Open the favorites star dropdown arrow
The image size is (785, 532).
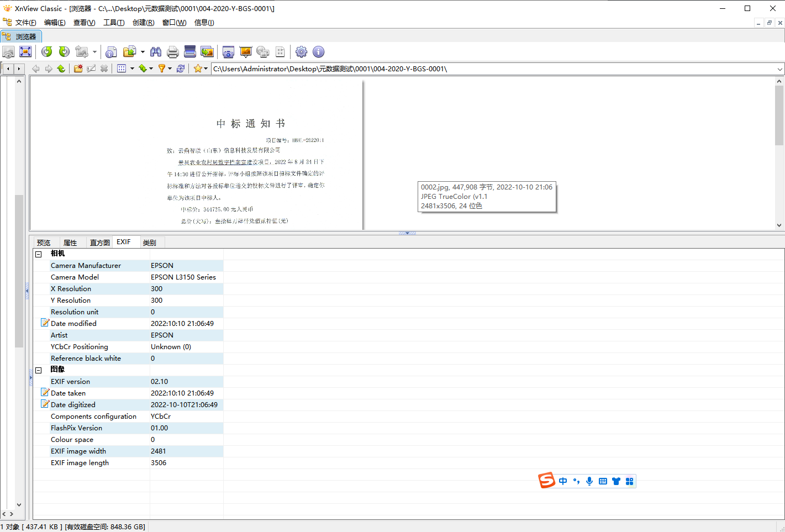[x=206, y=69]
